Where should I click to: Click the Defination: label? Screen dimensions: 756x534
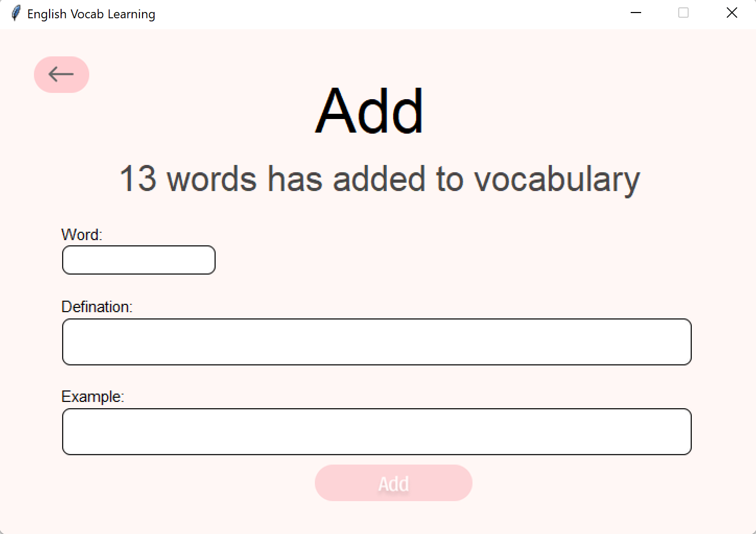point(97,306)
